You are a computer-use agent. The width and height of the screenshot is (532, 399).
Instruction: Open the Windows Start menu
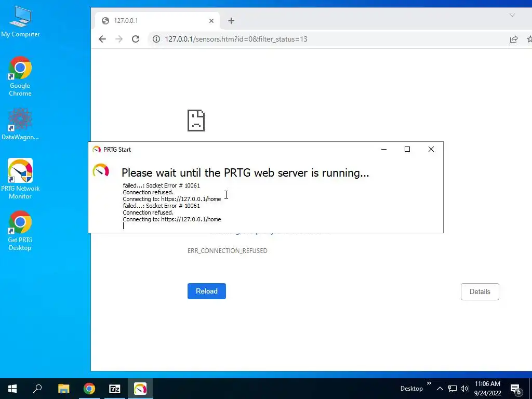12,389
